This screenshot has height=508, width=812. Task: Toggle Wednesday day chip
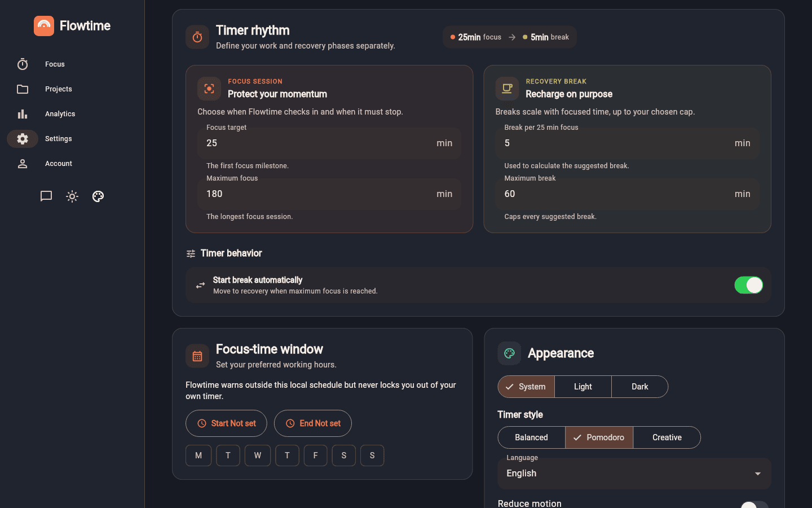click(x=258, y=456)
